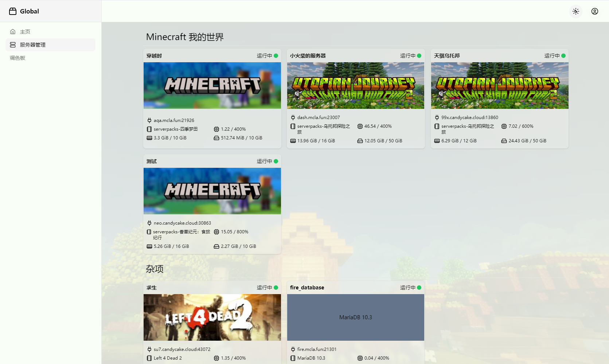Click the memory icon beside 6.29 GiB / 12 GiB
Image resolution: width=609 pixels, height=364 pixels.
coord(437,141)
